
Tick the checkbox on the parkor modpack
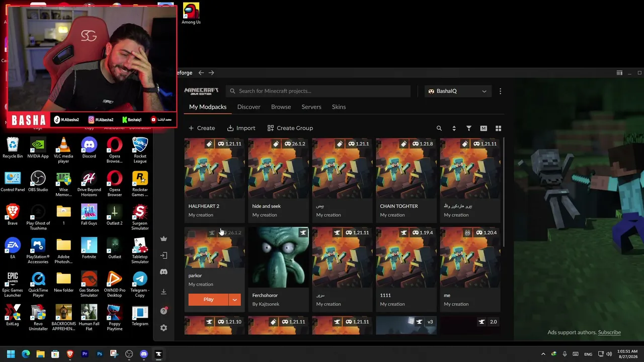[x=192, y=234]
